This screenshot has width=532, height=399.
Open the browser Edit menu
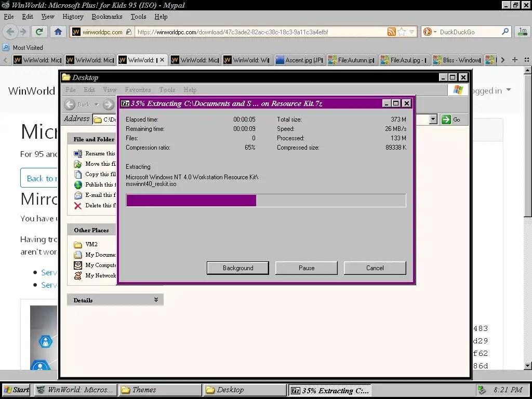[28, 17]
